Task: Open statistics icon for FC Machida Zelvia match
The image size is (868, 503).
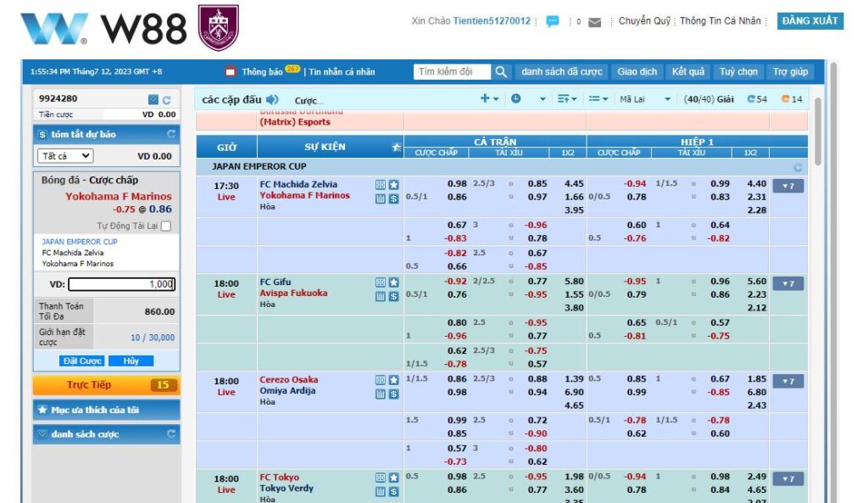Action: [x=381, y=198]
